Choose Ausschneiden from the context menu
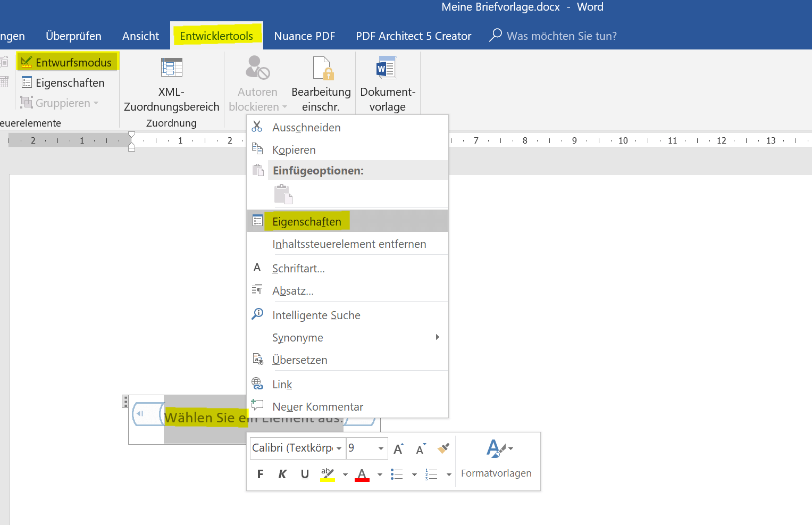Image resolution: width=812 pixels, height=525 pixels. coord(348,127)
